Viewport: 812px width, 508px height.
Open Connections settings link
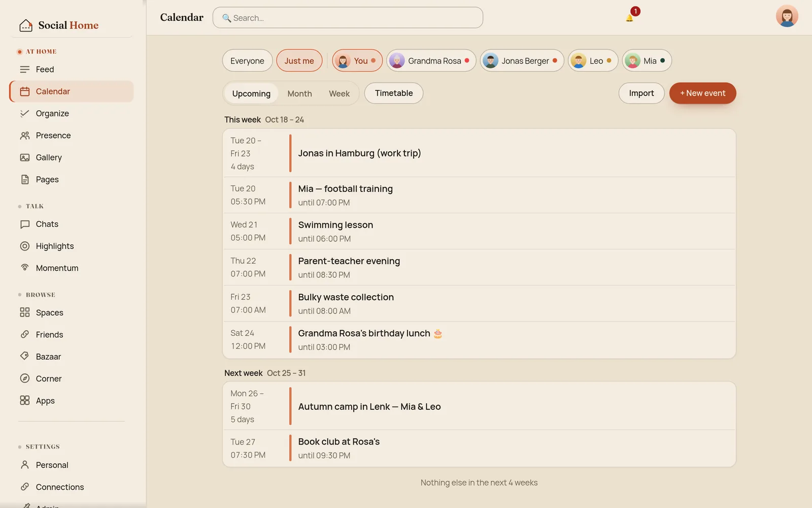coord(72,487)
